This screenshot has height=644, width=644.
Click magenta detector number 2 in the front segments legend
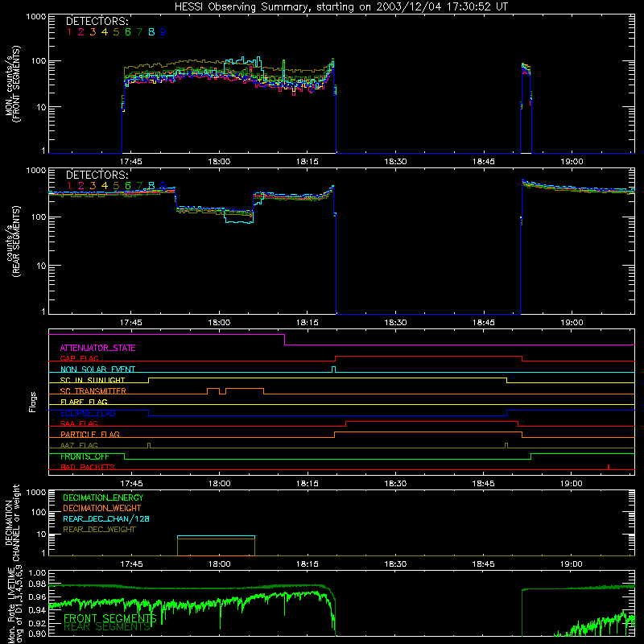[x=81, y=32]
